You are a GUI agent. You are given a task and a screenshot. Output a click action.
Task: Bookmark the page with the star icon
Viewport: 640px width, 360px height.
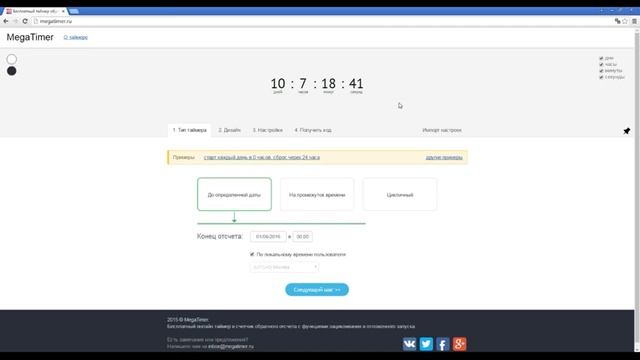click(x=625, y=21)
